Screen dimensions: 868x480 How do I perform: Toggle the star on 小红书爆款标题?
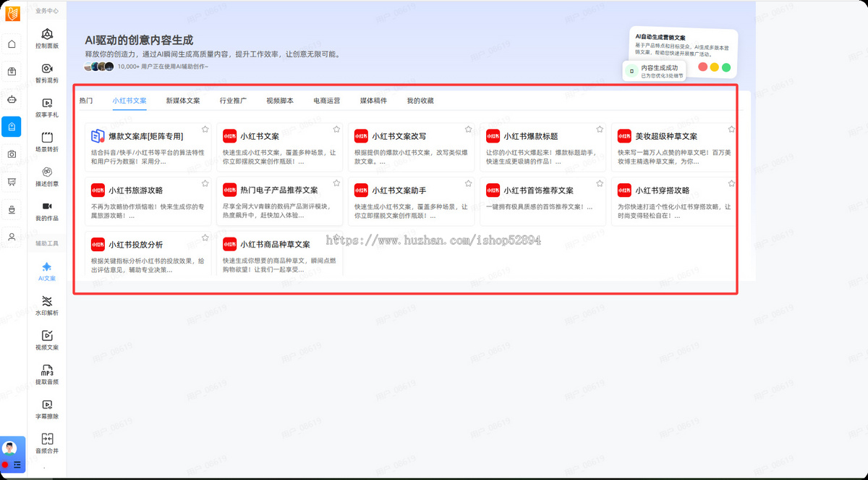pos(600,129)
